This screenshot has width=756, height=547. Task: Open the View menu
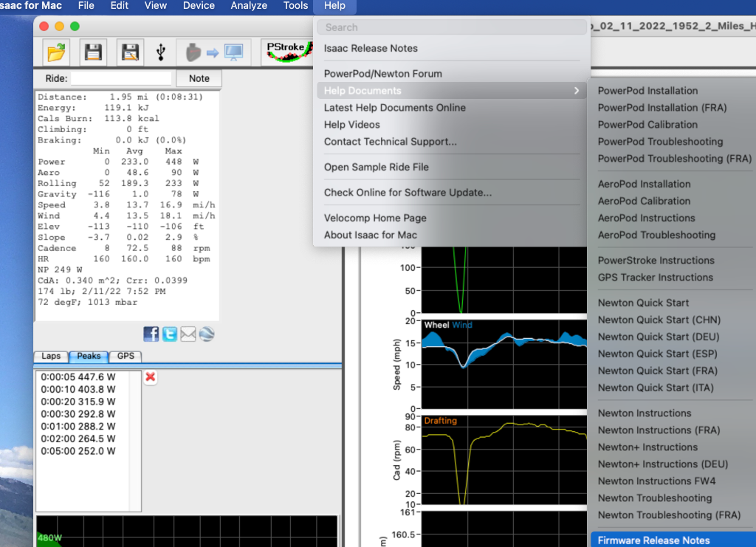(x=155, y=6)
